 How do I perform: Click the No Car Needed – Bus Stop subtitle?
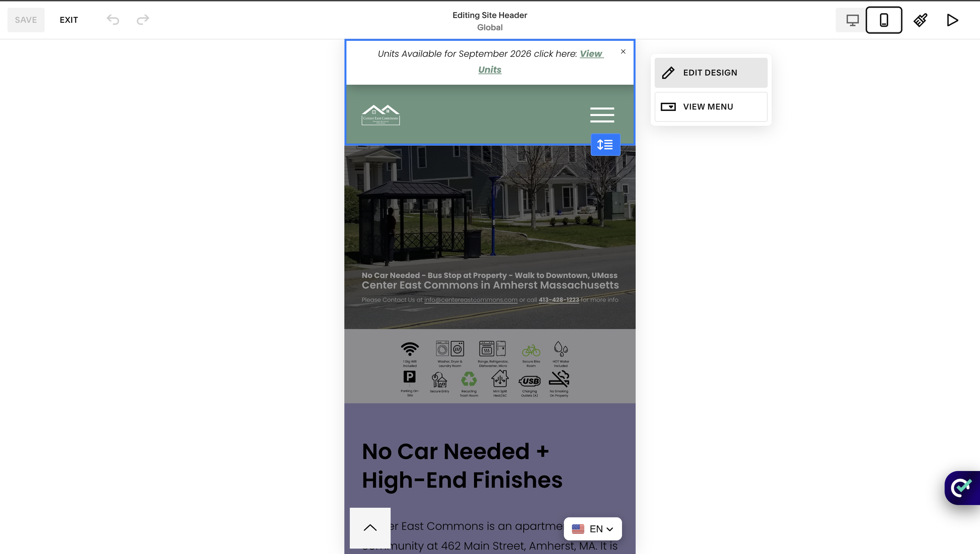(489, 275)
